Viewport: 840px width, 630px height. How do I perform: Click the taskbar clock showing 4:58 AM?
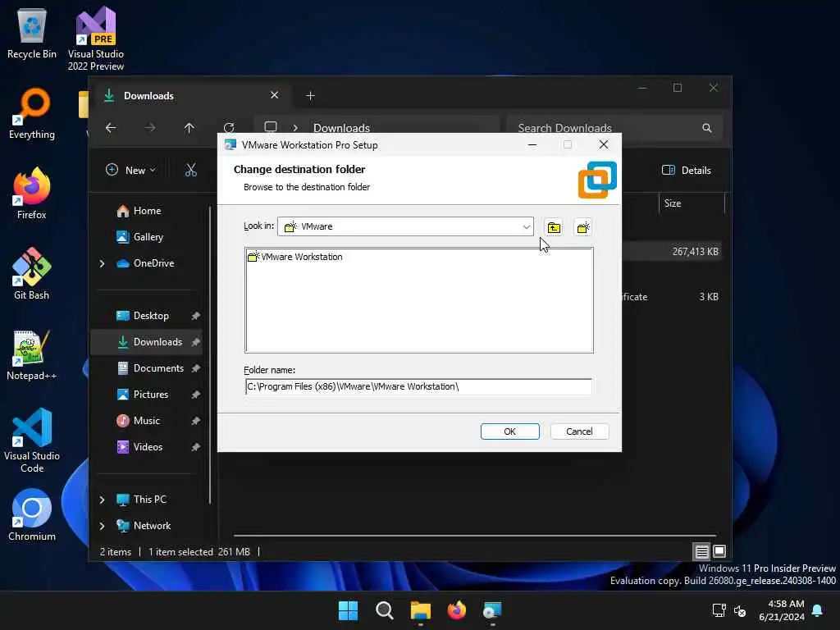782,610
